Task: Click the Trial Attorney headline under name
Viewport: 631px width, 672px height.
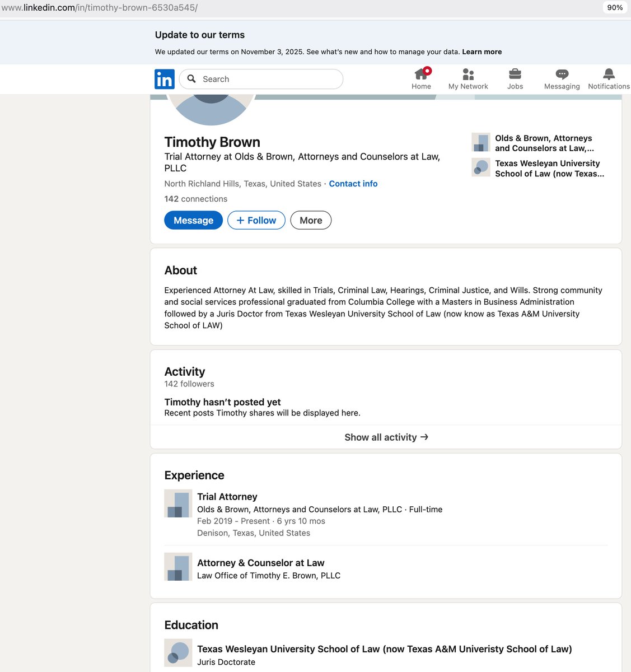Action: [302, 162]
